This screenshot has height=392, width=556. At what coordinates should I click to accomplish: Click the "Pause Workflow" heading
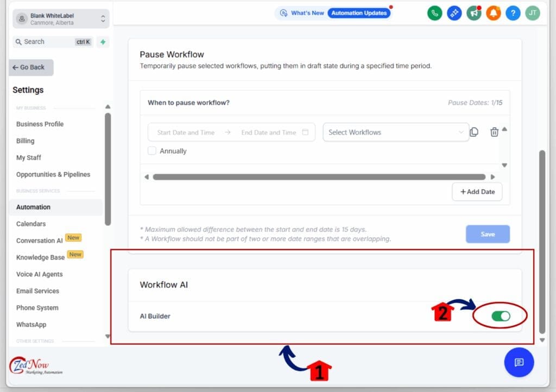[x=172, y=54]
